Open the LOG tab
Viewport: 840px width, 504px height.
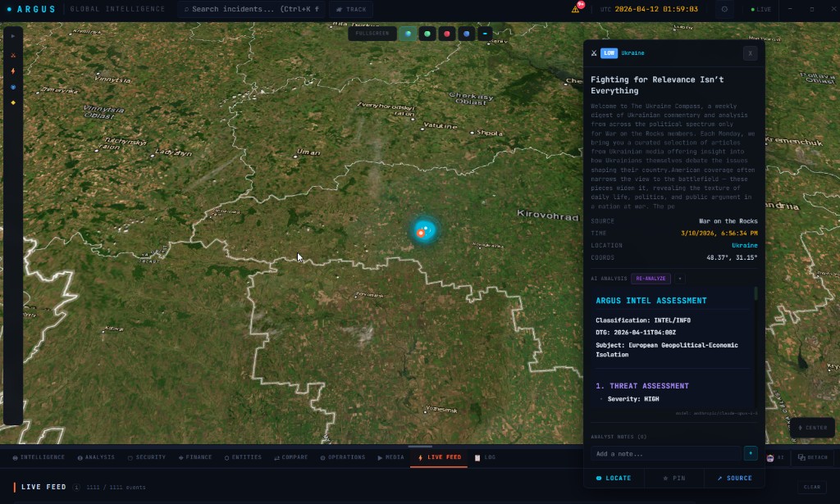486,457
